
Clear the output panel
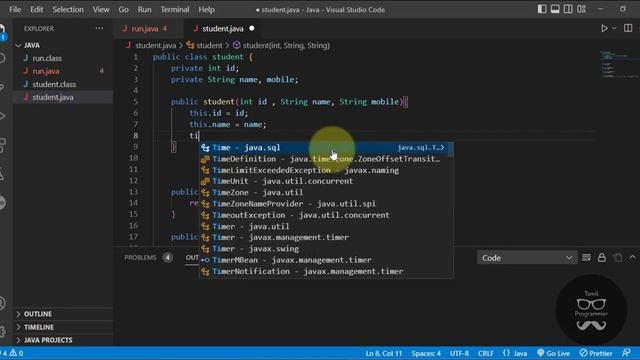(586, 258)
